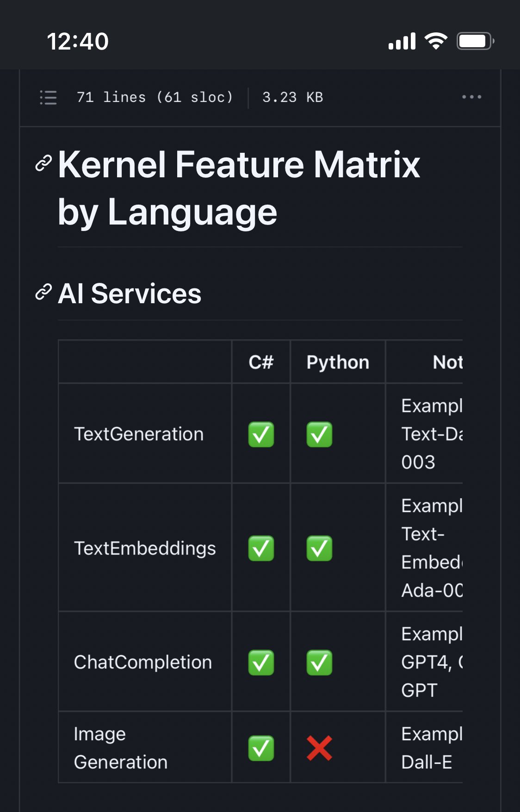Tap the Wi-Fi status icon
The height and width of the screenshot is (812, 520).
click(436, 41)
